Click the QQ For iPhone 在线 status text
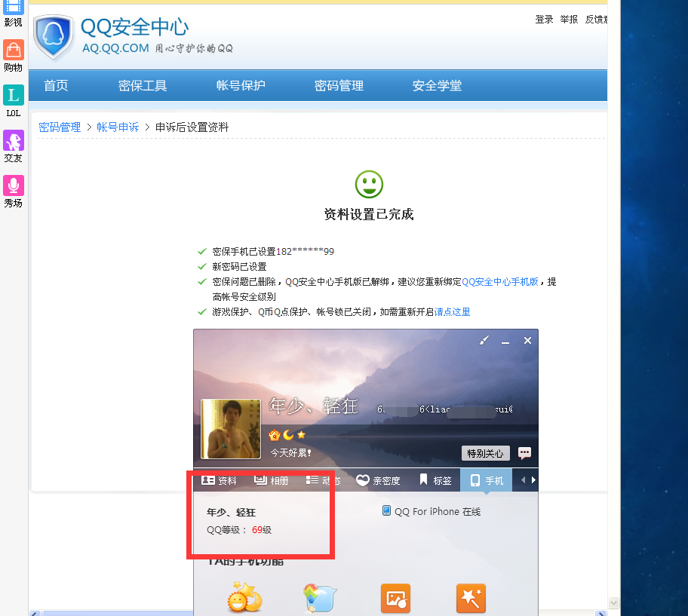Image resolution: width=688 pixels, height=616 pixels. click(x=438, y=512)
